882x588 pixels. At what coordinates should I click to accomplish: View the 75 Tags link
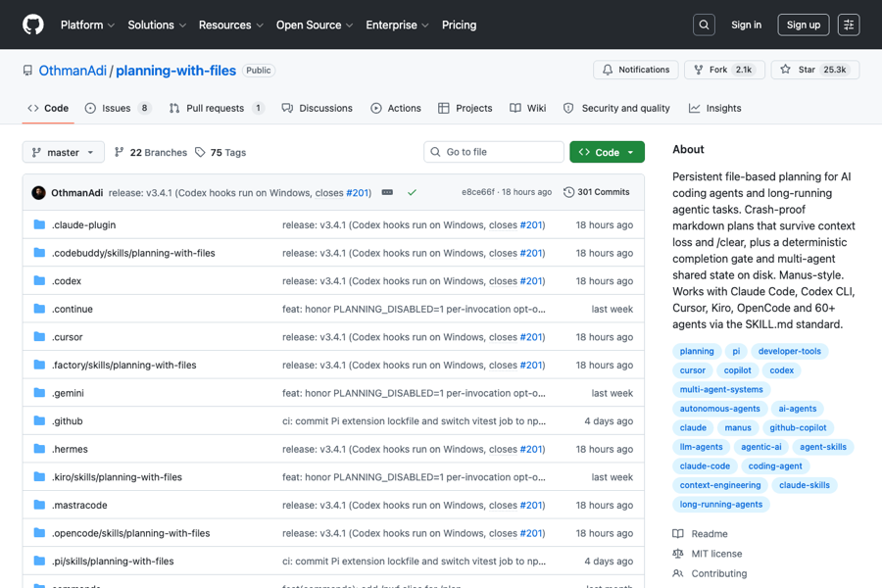pyautogui.click(x=220, y=152)
